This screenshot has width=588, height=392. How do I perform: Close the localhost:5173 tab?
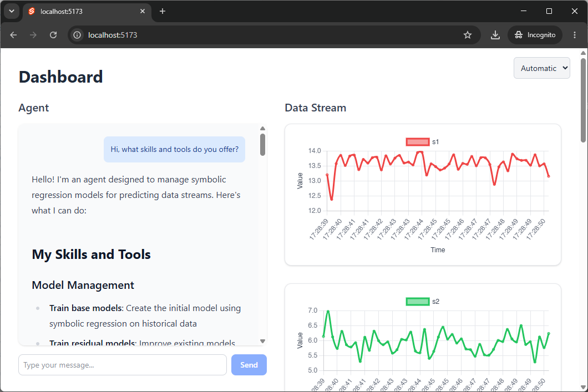coord(143,11)
